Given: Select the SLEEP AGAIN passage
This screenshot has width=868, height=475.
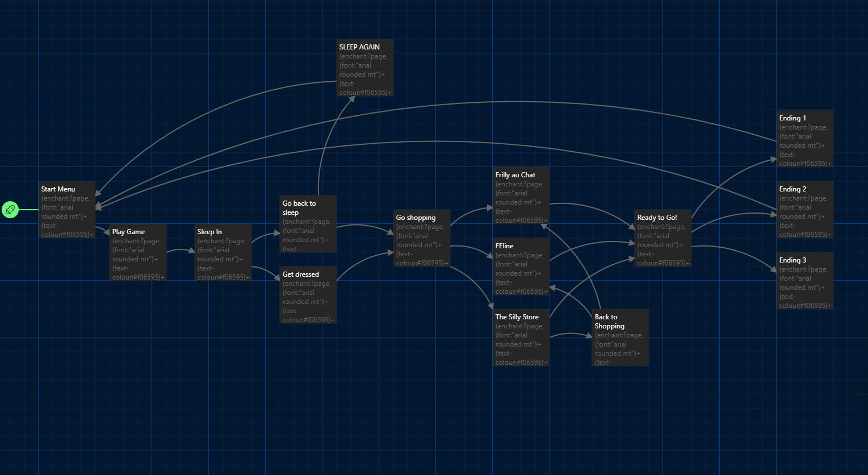Looking at the screenshot, I should click(x=365, y=68).
